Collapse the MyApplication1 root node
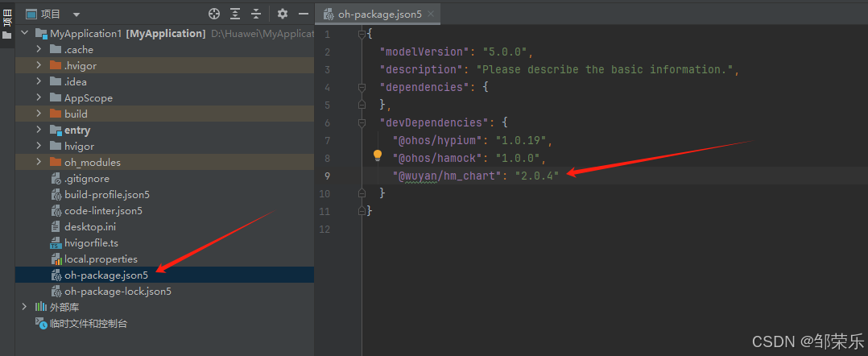Viewport: 868px width, 356px height. tap(24, 33)
